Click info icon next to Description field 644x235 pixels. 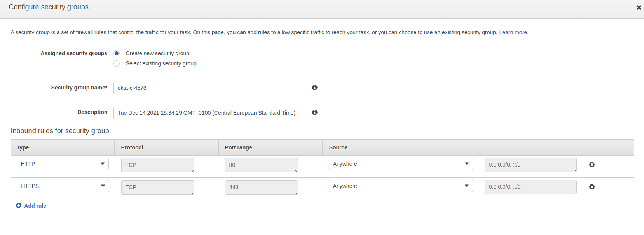[x=315, y=112]
